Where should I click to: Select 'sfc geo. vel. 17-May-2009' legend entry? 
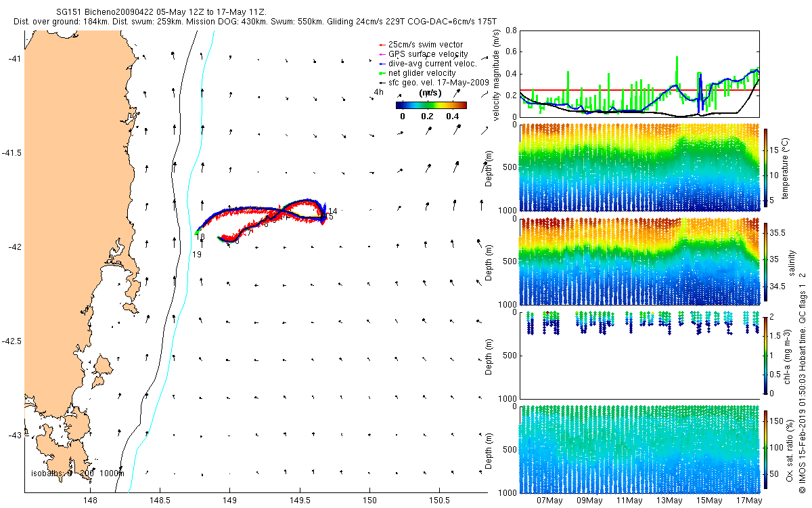click(433, 82)
